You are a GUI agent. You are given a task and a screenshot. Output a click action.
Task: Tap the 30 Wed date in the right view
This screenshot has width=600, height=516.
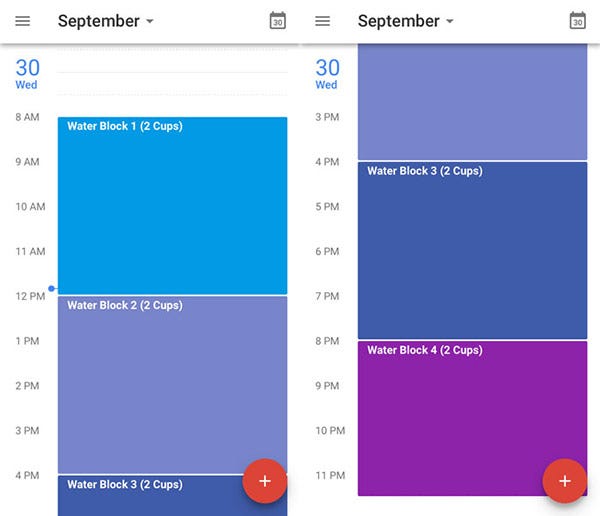tap(327, 73)
